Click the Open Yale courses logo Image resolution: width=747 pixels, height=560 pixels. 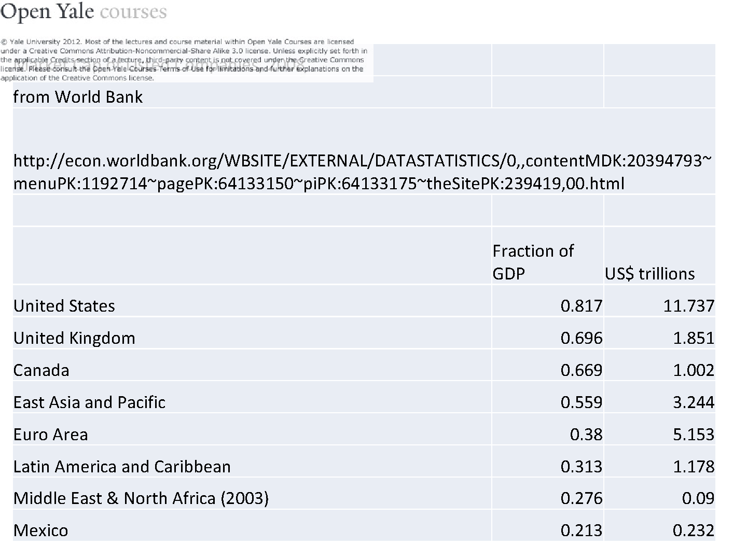tap(84, 12)
